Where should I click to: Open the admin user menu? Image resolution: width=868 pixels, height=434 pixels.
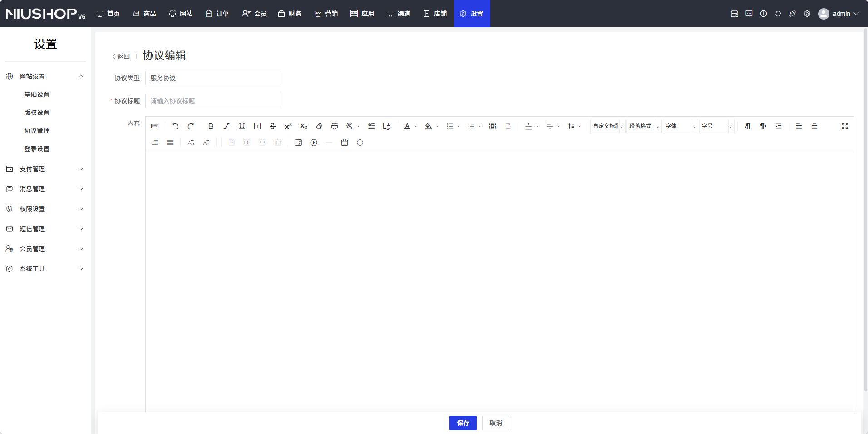tap(838, 14)
